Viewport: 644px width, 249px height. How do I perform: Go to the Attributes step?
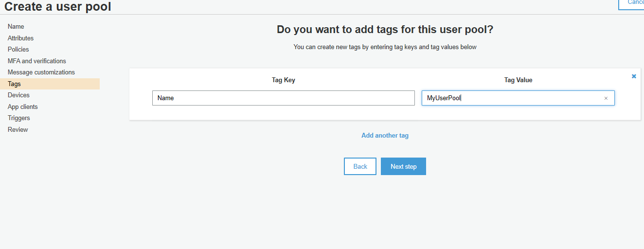(21, 38)
